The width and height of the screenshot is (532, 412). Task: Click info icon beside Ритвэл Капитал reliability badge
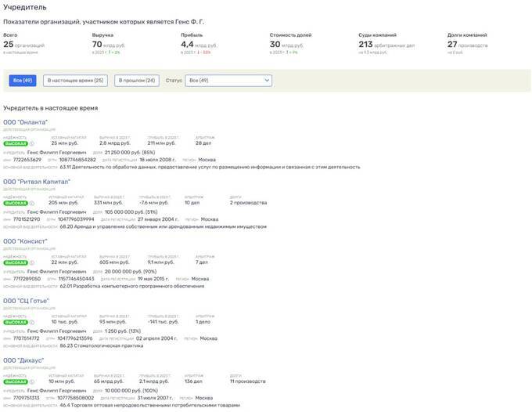tap(32, 203)
